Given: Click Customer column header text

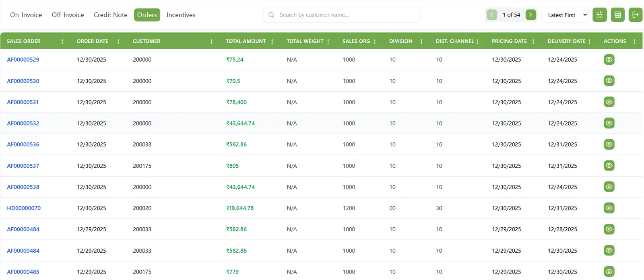Looking at the screenshot, I should click(x=147, y=41).
